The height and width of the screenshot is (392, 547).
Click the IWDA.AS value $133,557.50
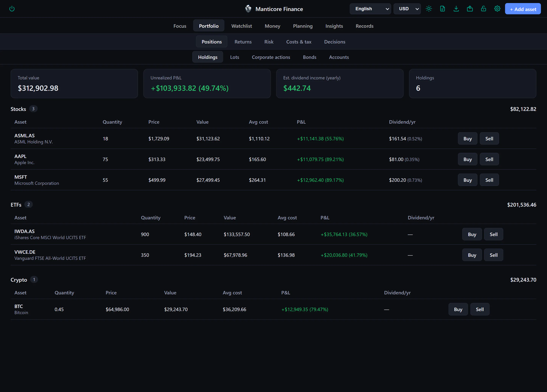tap(237, 234)
